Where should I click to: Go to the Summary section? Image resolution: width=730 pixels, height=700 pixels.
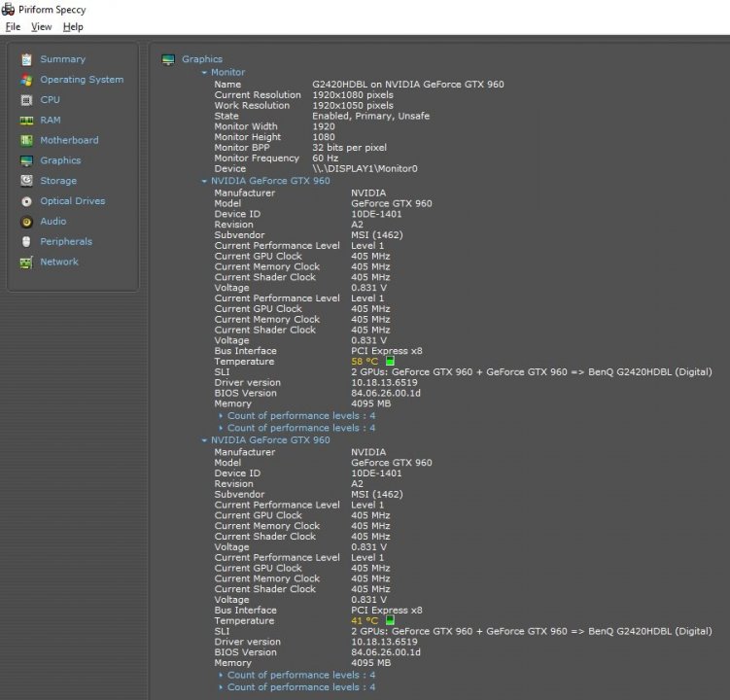click(x=63, y=59)
